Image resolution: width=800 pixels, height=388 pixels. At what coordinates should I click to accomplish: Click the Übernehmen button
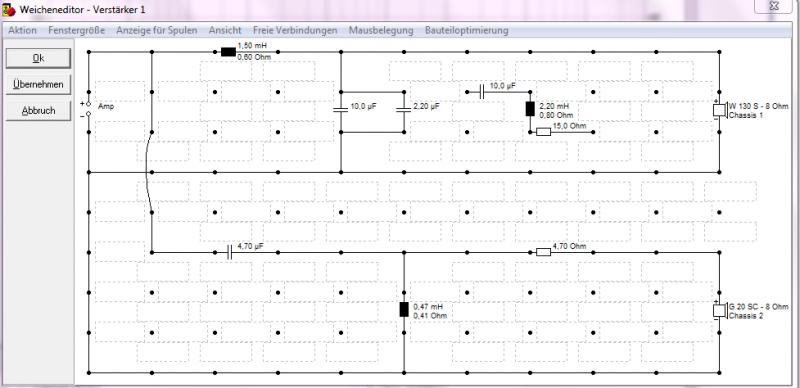[38, 84]
